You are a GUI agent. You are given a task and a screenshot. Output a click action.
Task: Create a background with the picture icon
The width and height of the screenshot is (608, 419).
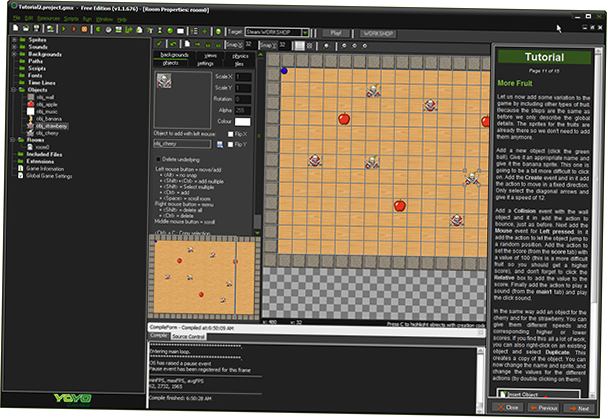(x=119, y=30)
